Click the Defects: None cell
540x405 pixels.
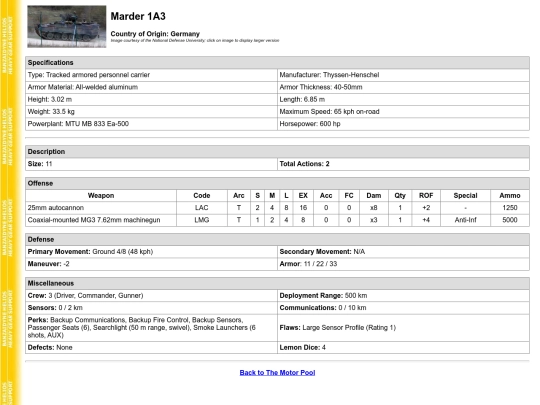pyautogui.click(x=151, y=347)
